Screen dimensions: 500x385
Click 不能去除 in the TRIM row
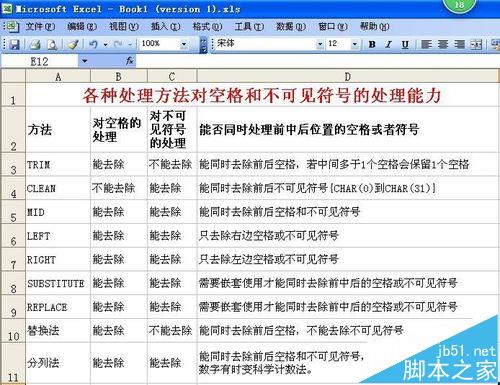click(170, 165)
